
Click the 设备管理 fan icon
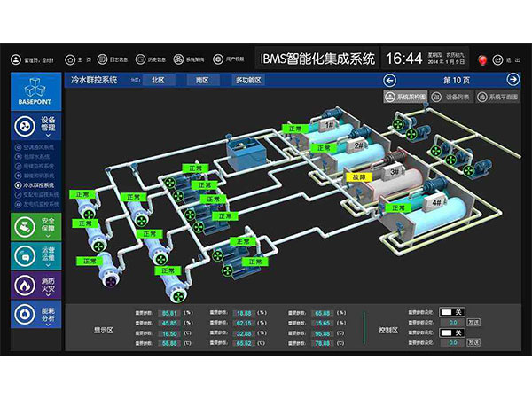(25, 126)
